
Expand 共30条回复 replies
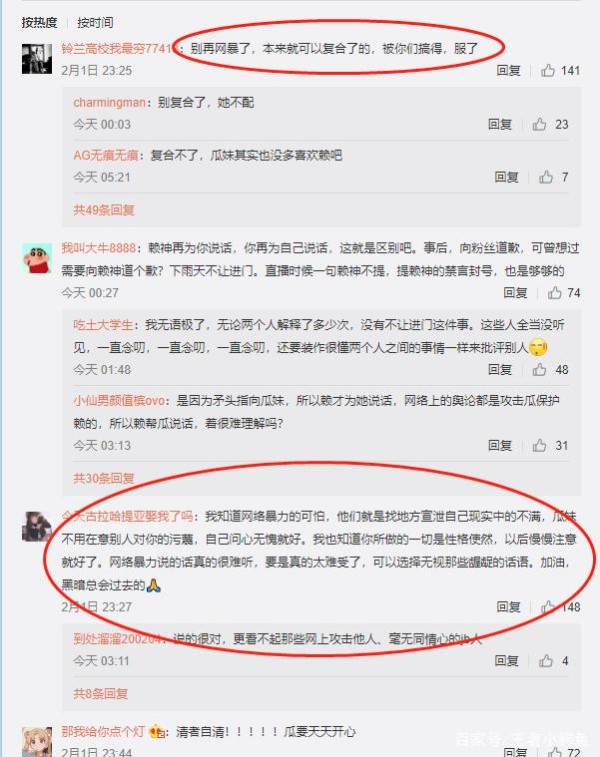click(104, 478)
